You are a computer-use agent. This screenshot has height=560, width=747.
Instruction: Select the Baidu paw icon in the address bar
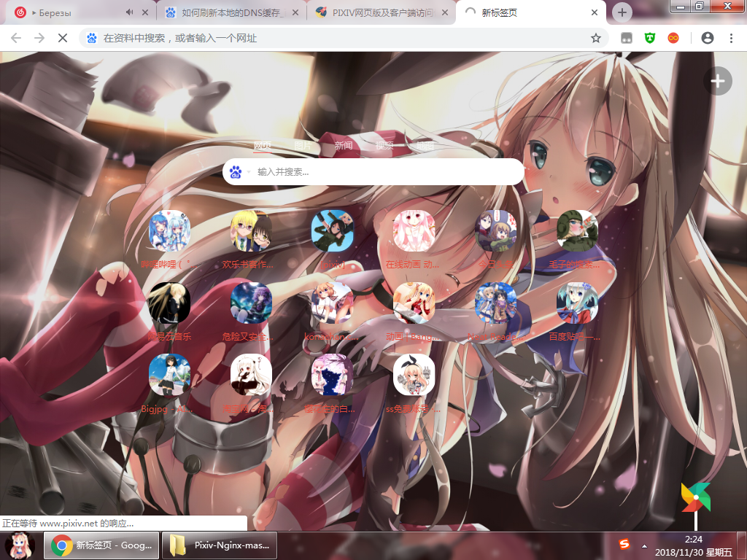coord(92,38)
